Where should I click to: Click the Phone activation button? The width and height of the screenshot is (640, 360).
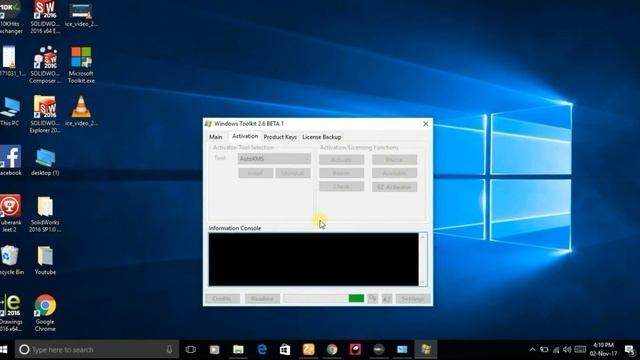[394, 160]
